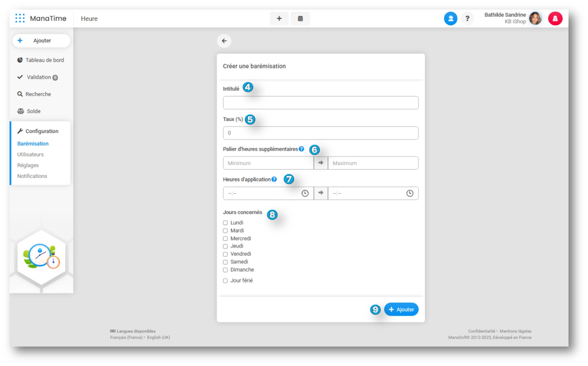This screenshot has height=366, width=588.
Task: Open the calendar icon in top toolbar
Action: (300, 19)
